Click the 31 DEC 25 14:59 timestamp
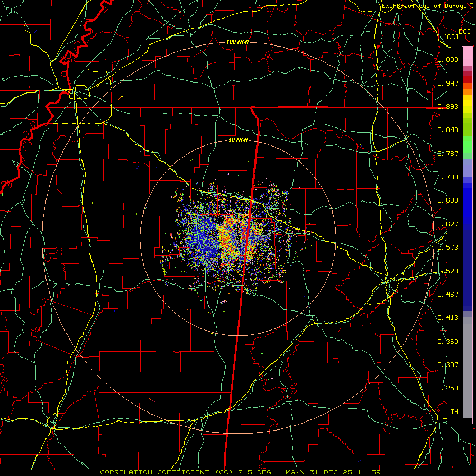 345,472
